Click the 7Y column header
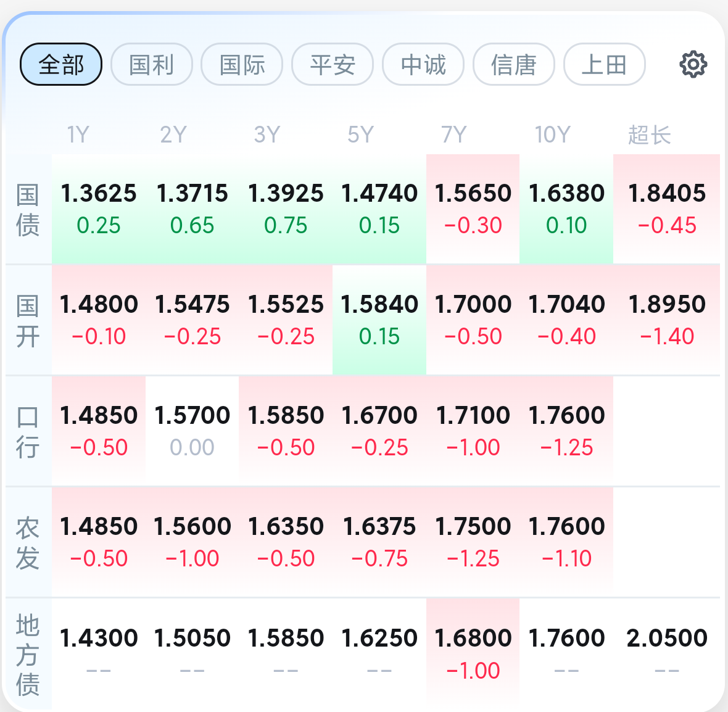Viewport: 728px width, 712px height. click(454, 135)
